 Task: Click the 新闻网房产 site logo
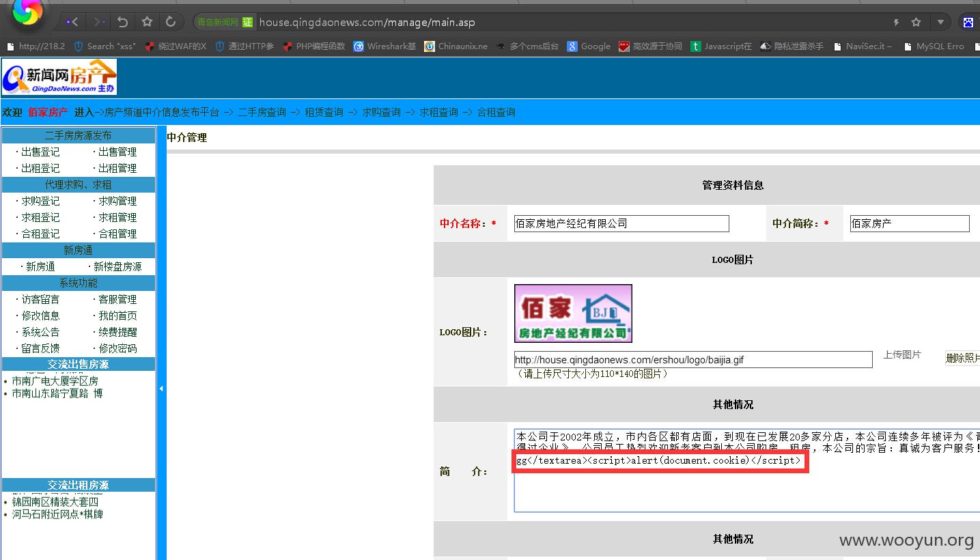pyautogui.click(x=59, y=76)
